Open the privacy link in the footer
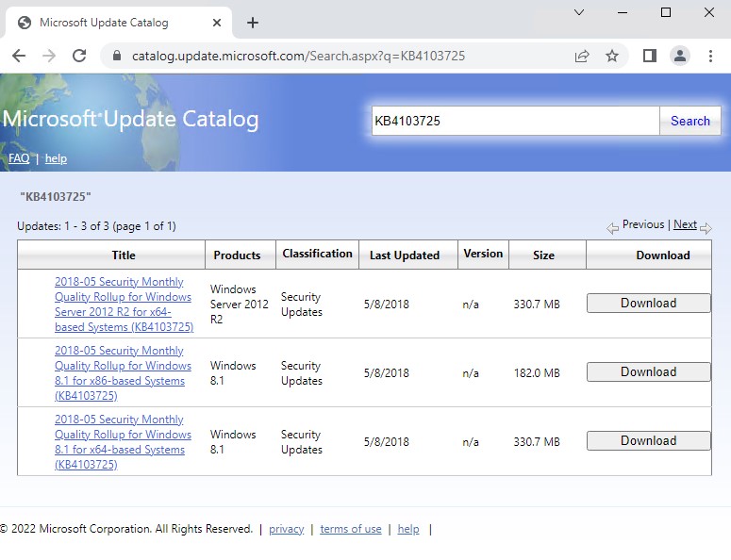The width and height of the screenshot is (731, 560). [x=286, y=529]
